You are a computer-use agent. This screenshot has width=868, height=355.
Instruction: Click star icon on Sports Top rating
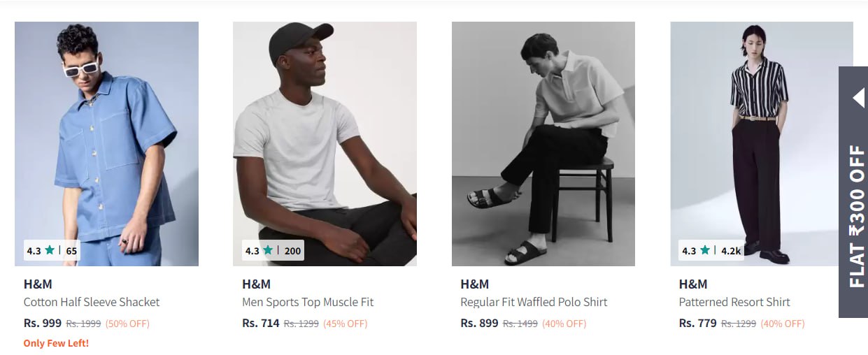(x=268, y=250)
